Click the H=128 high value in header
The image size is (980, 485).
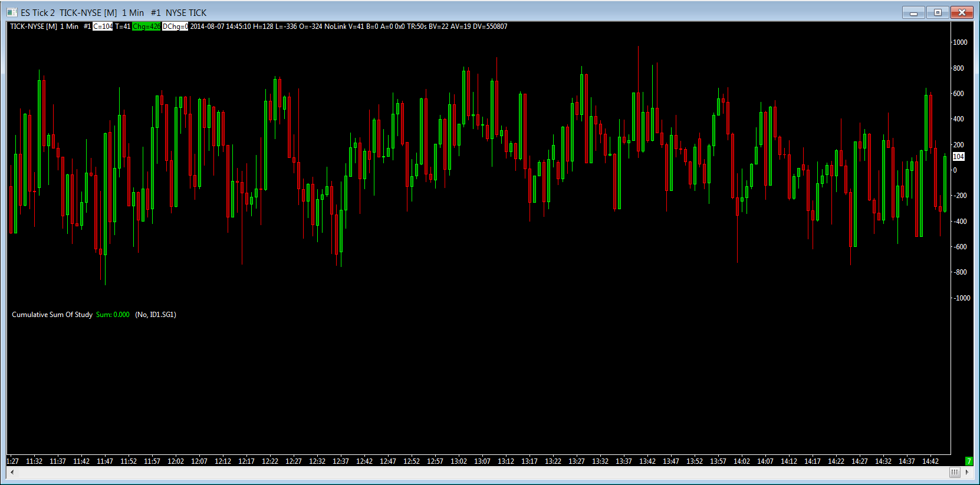pyautogui.click(x=263, y=27)
